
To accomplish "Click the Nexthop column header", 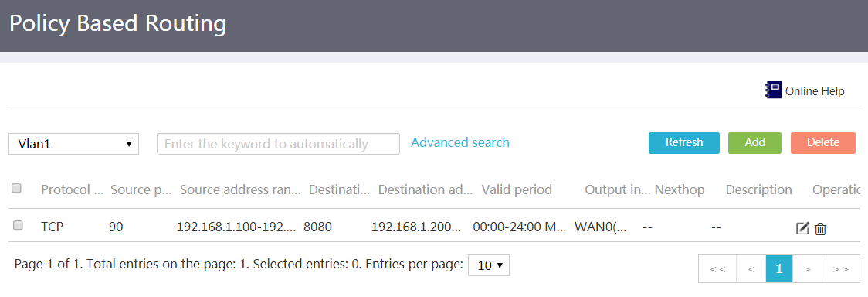I will point(680,189).
